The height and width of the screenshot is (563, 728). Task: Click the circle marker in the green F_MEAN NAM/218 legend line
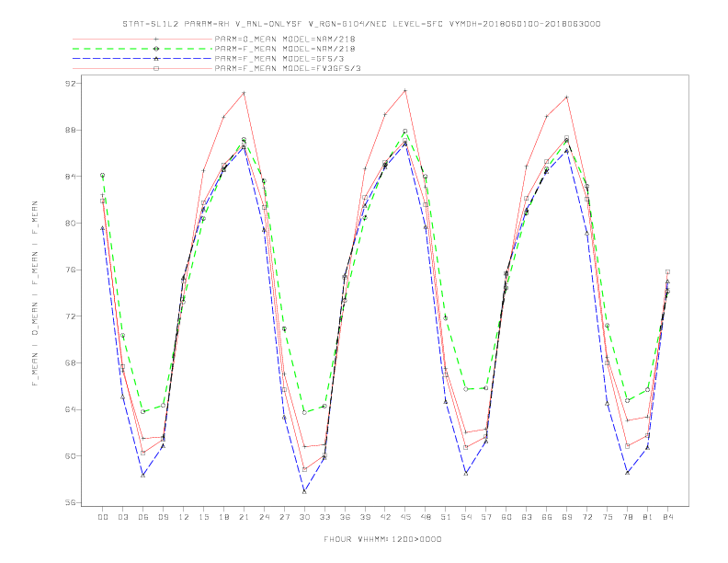[x=156, y=49]
